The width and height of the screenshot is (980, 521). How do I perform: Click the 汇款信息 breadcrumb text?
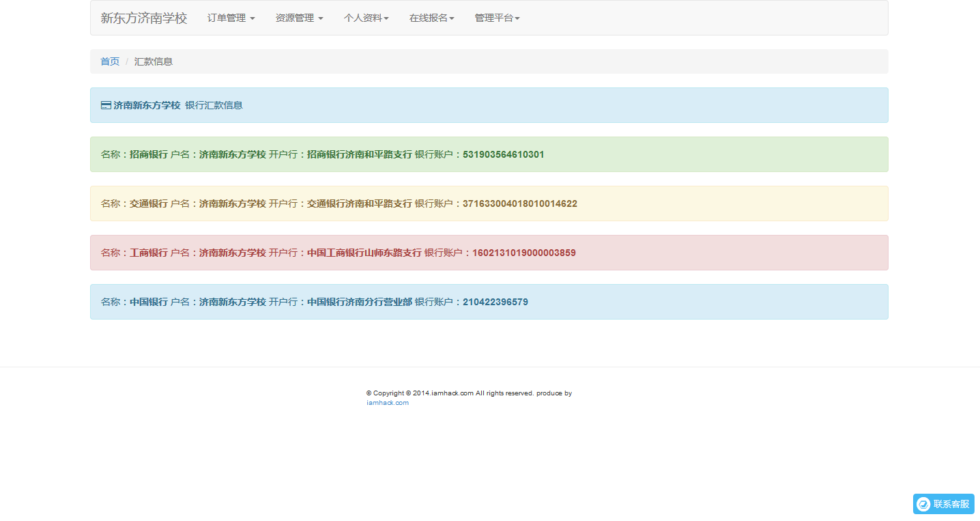[154, 61]
